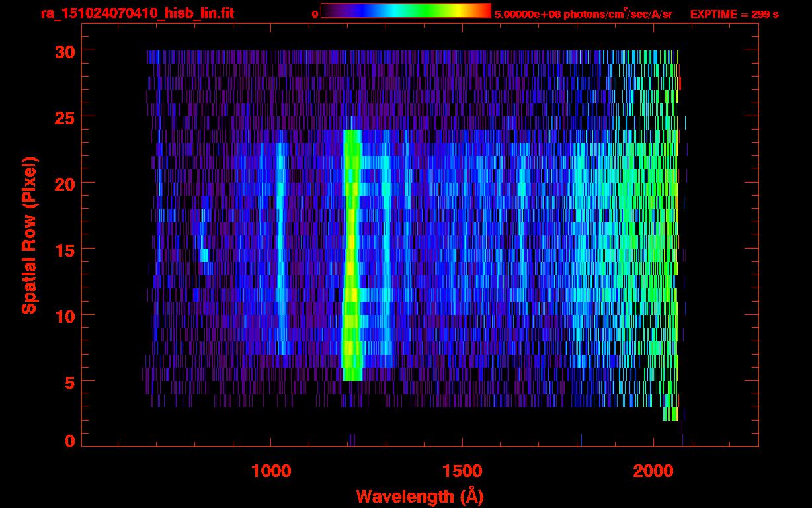Click the bright yellow-green emission line near 1216 Å

pyautogui.click(x=352, y=255)
